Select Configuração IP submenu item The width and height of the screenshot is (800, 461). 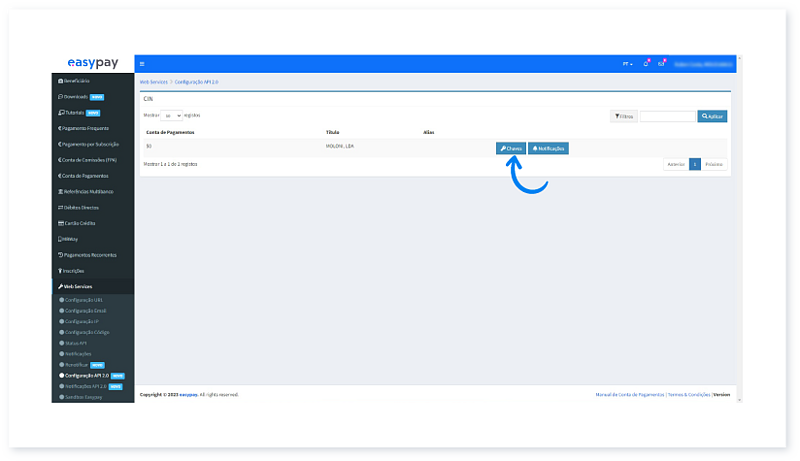coord(79,322)
